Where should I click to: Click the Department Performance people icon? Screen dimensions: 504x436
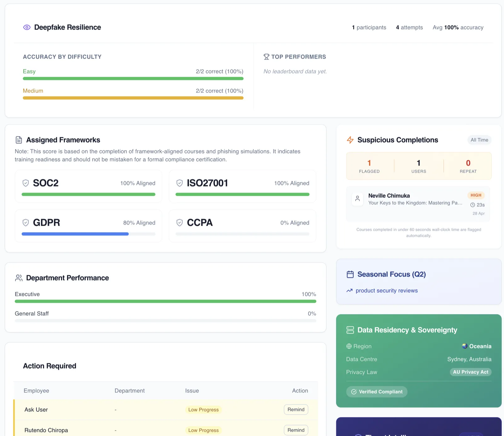pos(19,278)
